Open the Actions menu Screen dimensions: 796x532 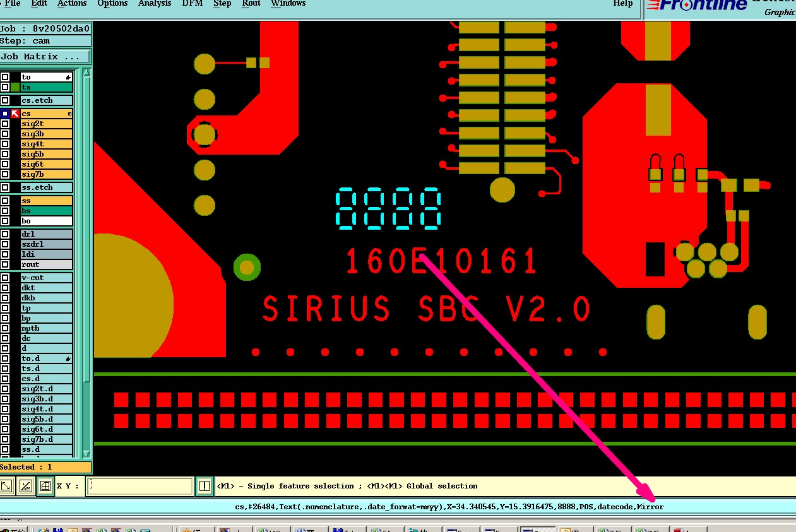[x=72, y=3]
